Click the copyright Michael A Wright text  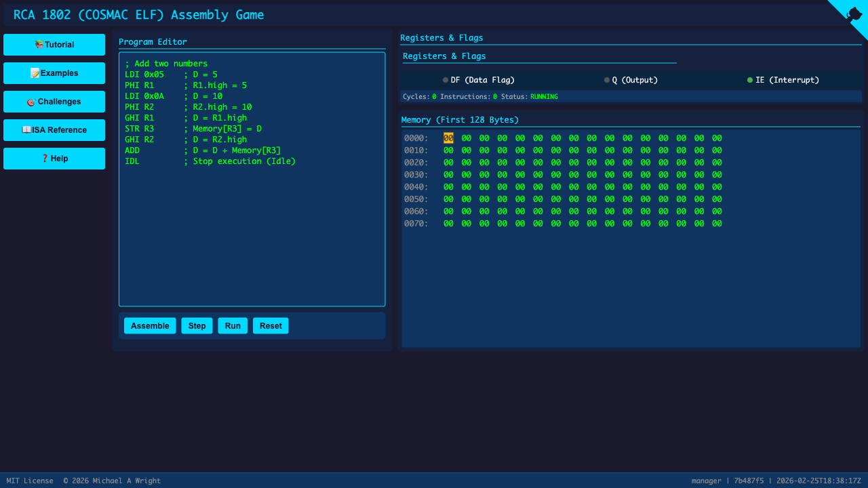coord(112,481)
